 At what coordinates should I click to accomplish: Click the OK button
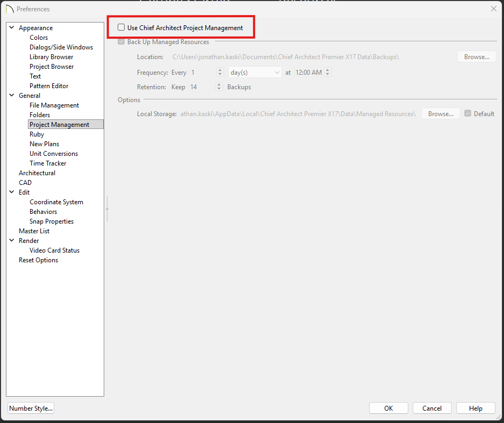pos(388,408)
